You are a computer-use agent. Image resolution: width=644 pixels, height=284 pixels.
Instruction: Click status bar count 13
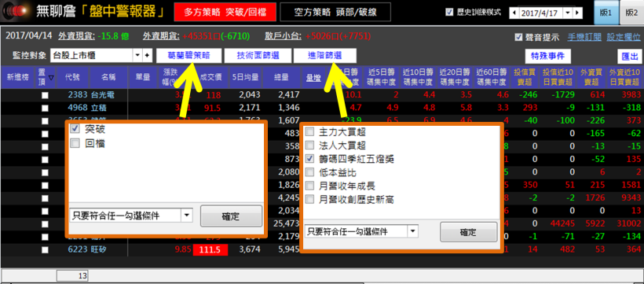(72, 275)
